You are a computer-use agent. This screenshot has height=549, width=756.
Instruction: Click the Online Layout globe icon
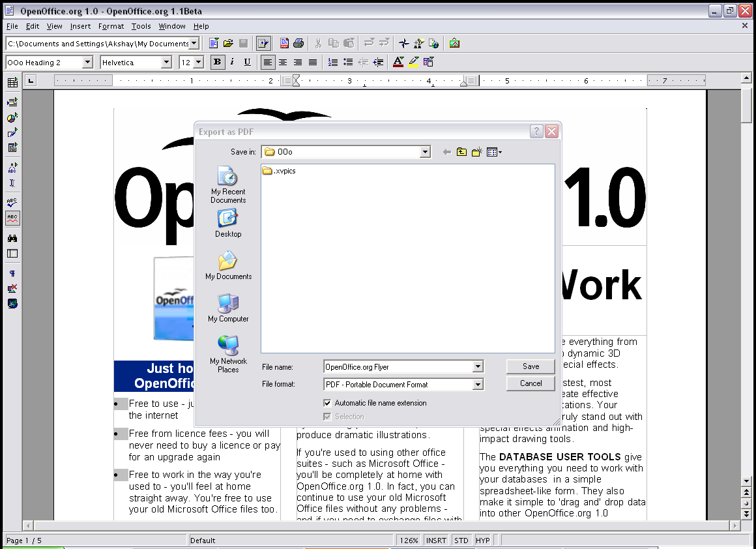(x=12, y=303)
